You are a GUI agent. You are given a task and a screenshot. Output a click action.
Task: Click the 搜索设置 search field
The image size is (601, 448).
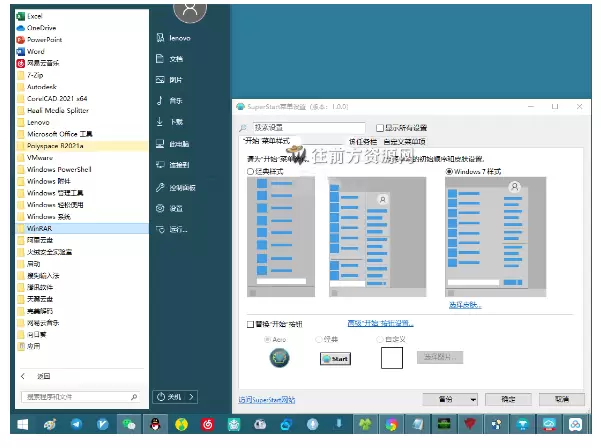pos(309,128)
